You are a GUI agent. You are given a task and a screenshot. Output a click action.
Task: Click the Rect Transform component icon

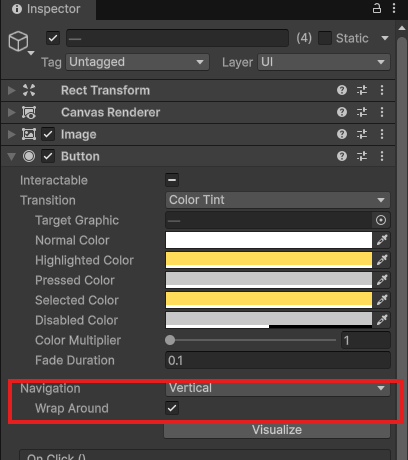29,90
